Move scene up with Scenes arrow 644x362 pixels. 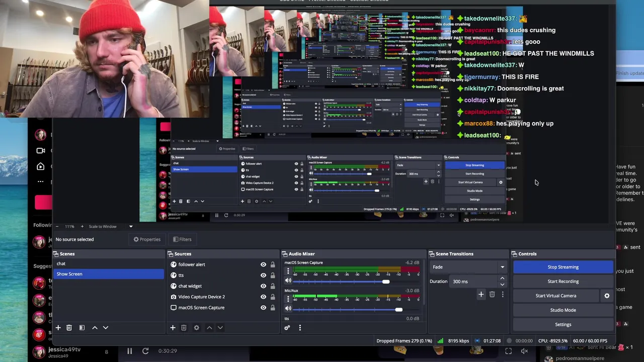pos(95,328)
